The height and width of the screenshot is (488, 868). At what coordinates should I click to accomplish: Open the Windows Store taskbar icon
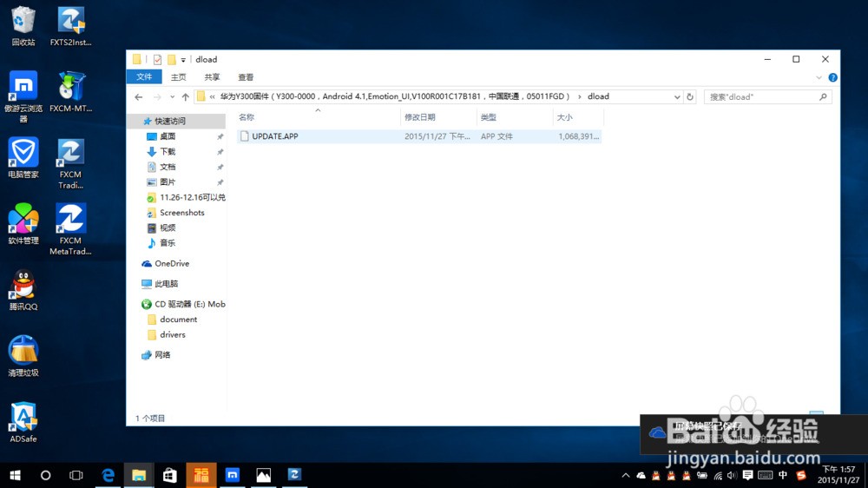pyautogui.click(x=169, y=475)
